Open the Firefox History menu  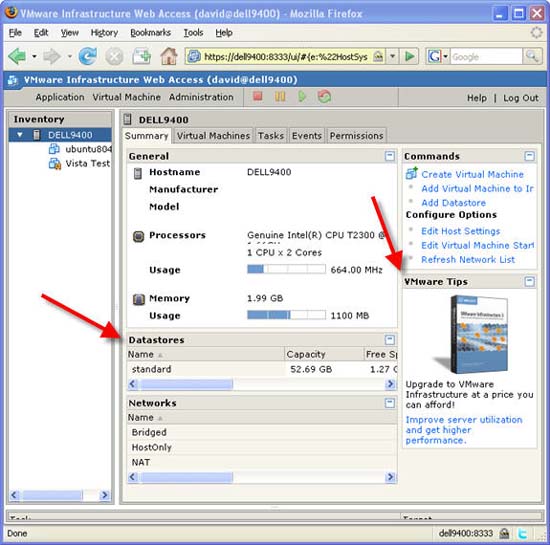pyautogui.click(x=104, y=33)
